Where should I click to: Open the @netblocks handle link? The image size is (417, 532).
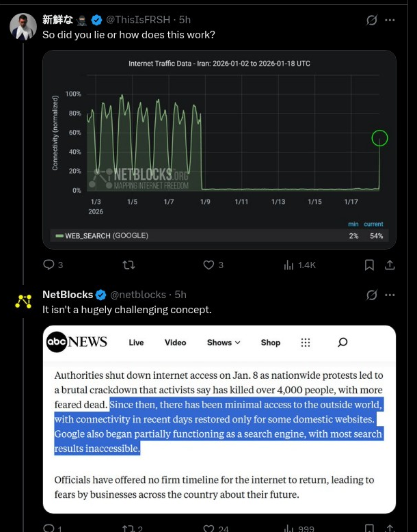click(138, 295)
